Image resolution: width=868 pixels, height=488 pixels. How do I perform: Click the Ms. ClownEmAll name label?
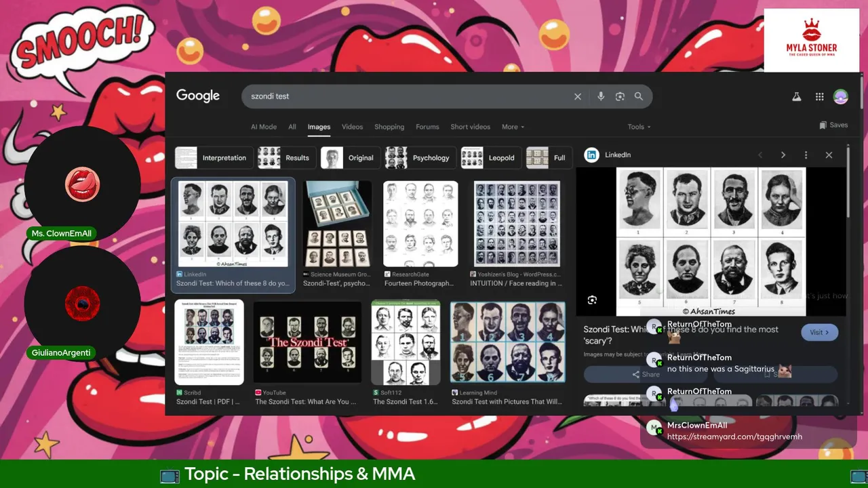tap(61, 234)
